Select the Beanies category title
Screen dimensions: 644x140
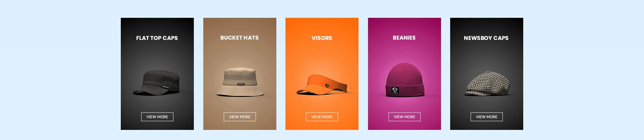404,38
